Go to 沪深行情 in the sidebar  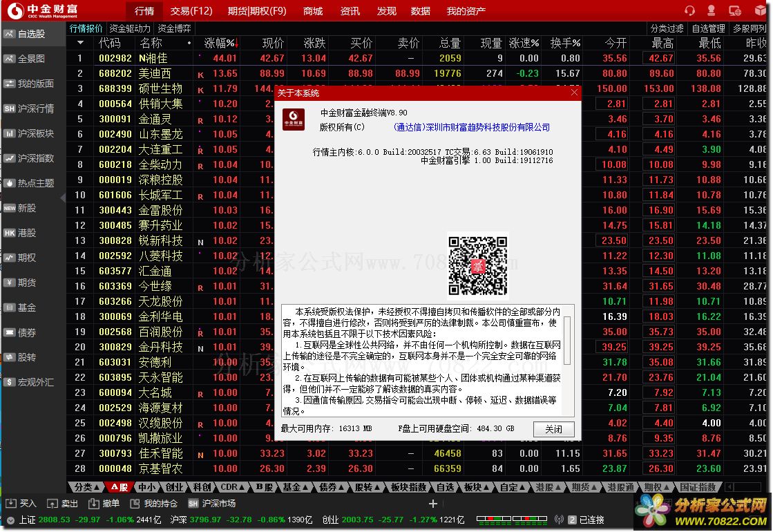32,108
